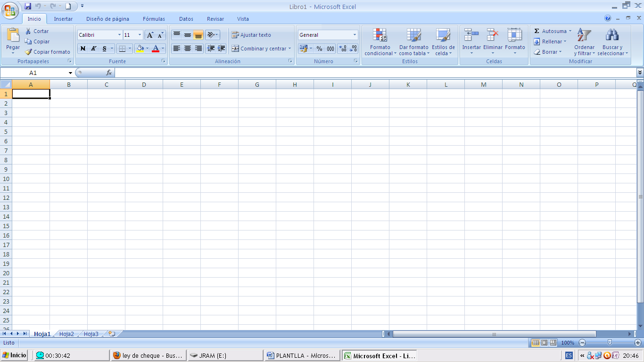Toggle the highlighted bottom vertical alignment
The height and width of the screenshot is (362, 644).
pyautogui.click(x=198, y=35)
